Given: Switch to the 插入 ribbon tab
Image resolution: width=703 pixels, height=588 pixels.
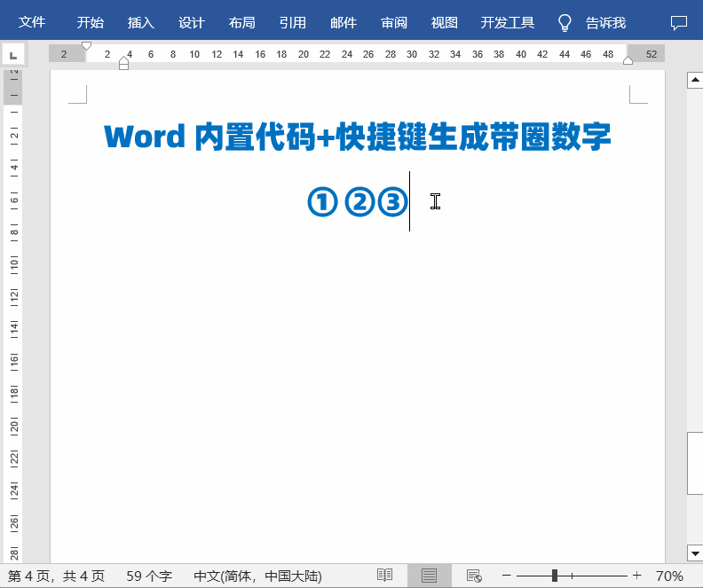Looking at the screenshot, I should click(141, 22).
